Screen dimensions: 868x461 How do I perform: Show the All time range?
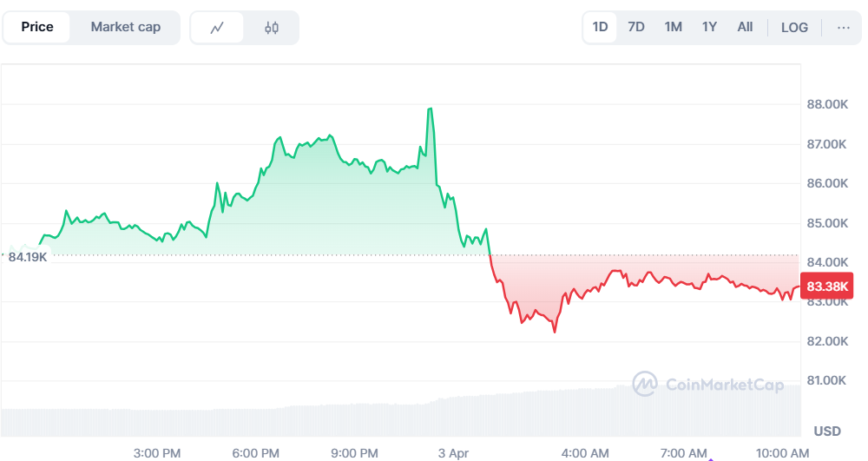point(745,27)
